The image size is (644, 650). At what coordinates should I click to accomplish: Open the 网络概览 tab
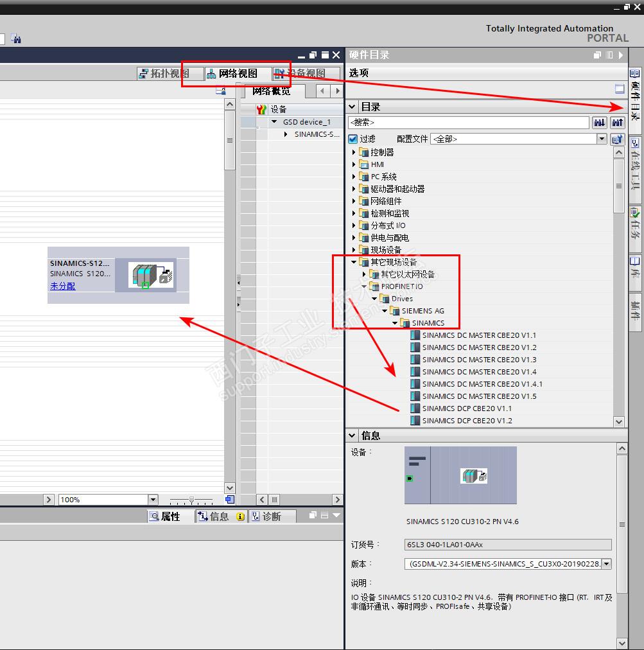coord(272,91)
